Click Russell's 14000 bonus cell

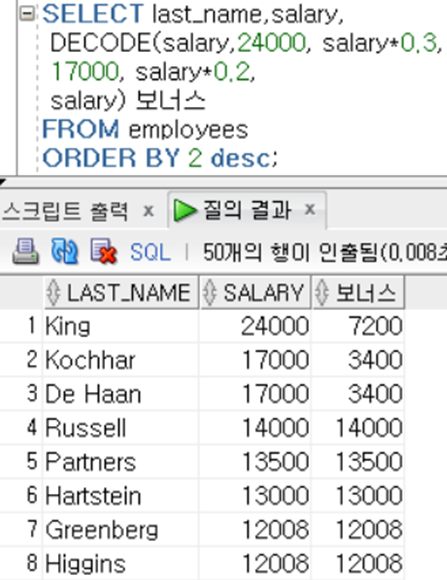coord(358,428)
